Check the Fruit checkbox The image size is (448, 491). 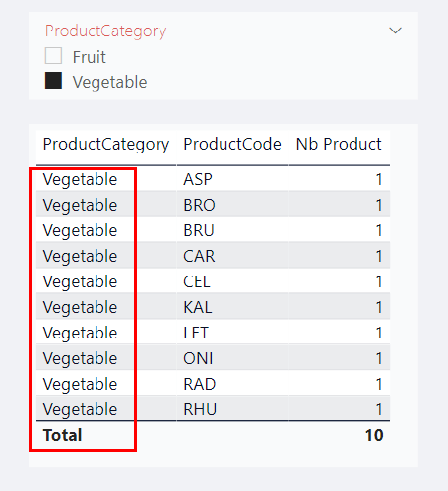[x=53, y=56]
